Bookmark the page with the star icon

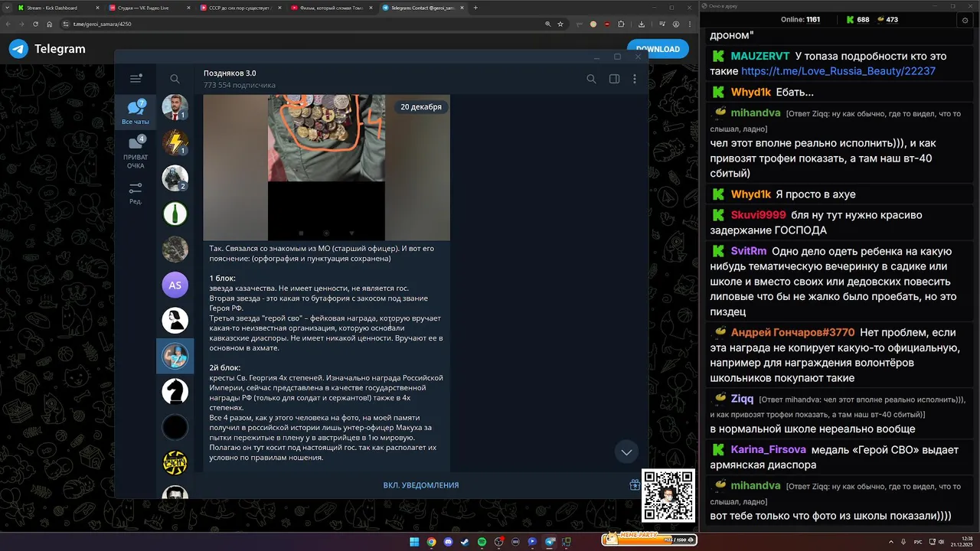coord(560,24)
